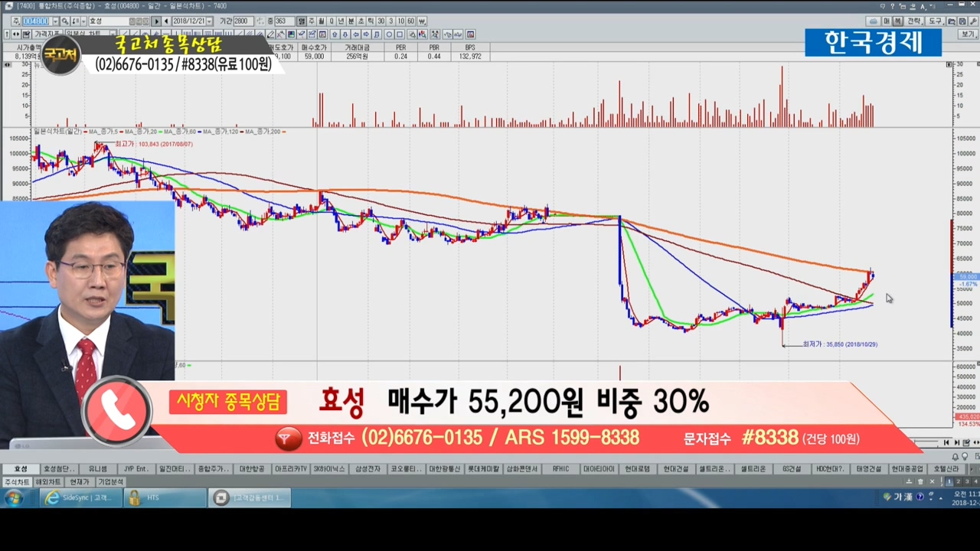Click the edit note icon in second toolbar
Image resolution: width=980 pixels, height=551 pixels.
click(26, 34)
